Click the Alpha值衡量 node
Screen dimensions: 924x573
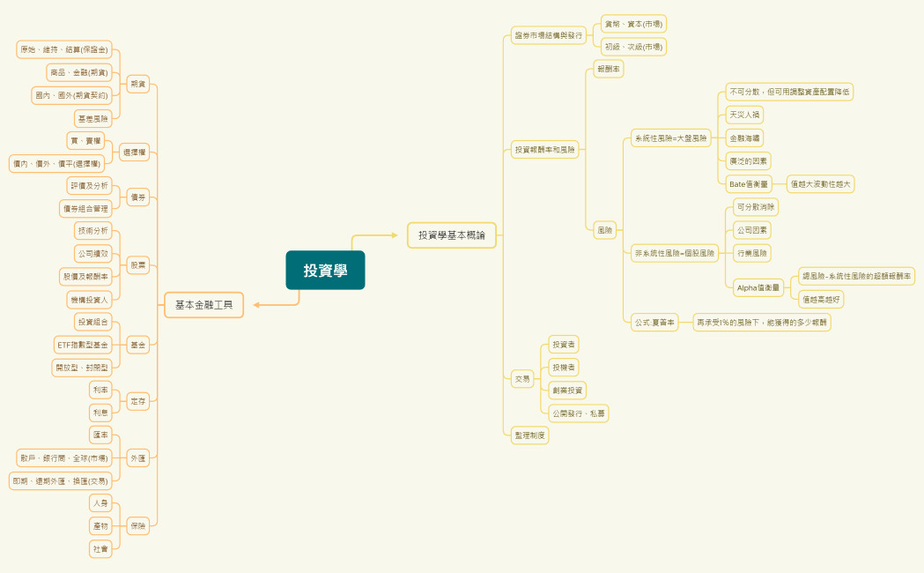pos(758,287)
